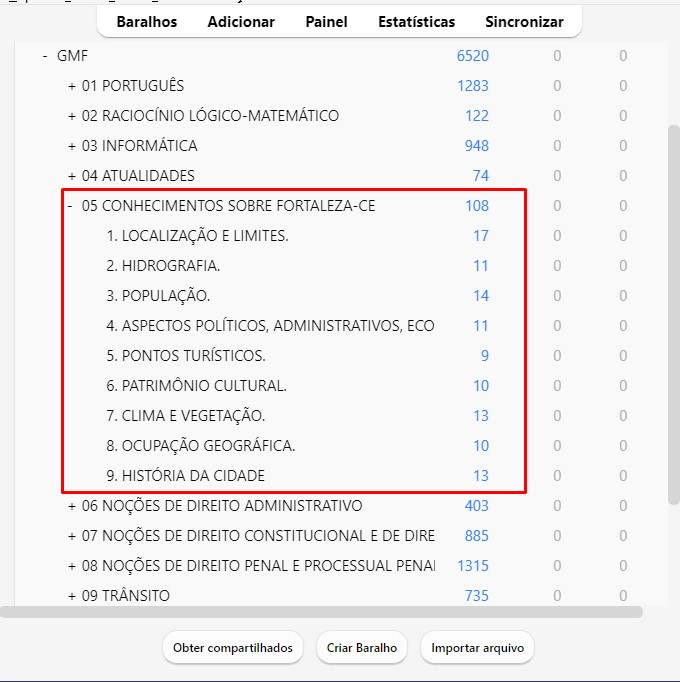680x682 pixels.
Task: Expand the 09 TRÂNSITO deck
Action: [72, 596]
